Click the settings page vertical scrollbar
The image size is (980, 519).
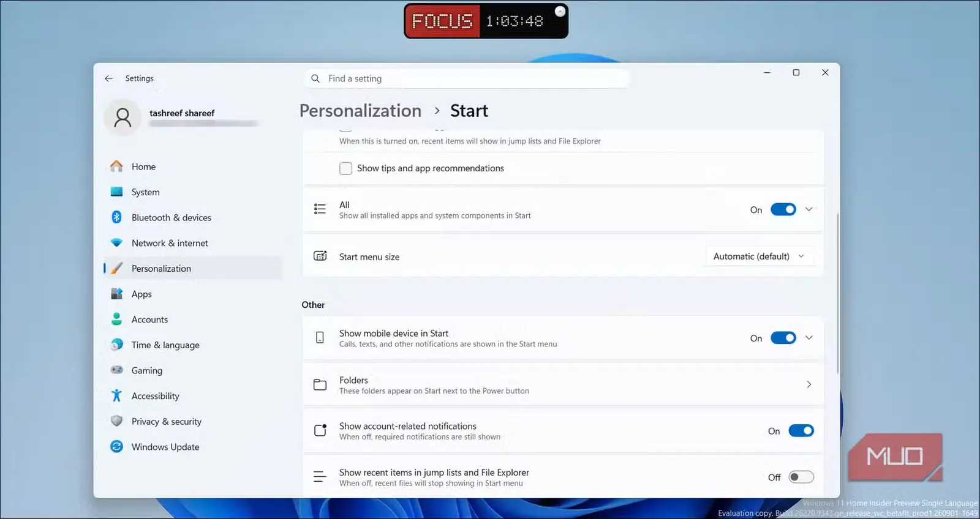[837, 293]
